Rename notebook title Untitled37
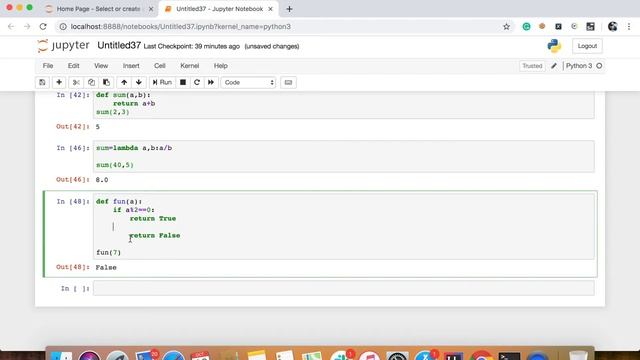This screenshot has height=360, width=640. [119, 46]
